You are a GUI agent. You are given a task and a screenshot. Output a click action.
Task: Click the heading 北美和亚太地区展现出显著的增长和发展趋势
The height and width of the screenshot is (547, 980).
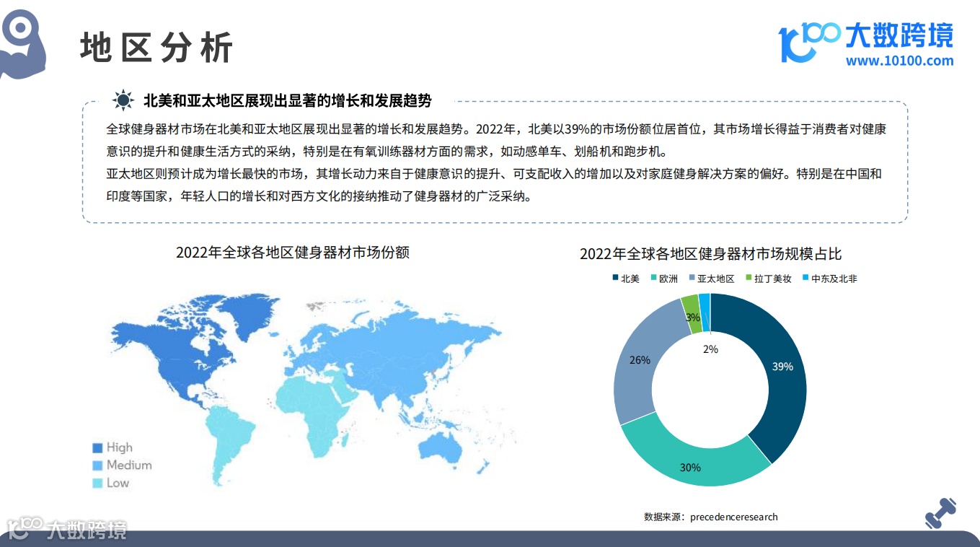click(288, 100)
